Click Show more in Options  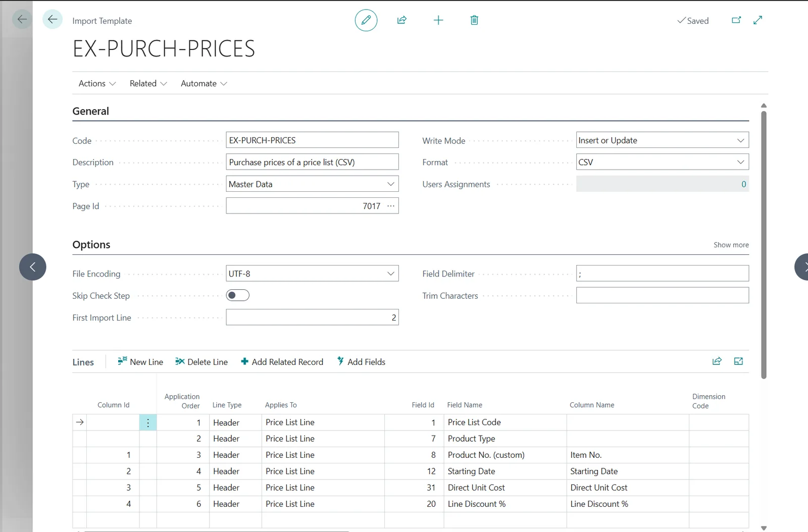pos(731,245)
